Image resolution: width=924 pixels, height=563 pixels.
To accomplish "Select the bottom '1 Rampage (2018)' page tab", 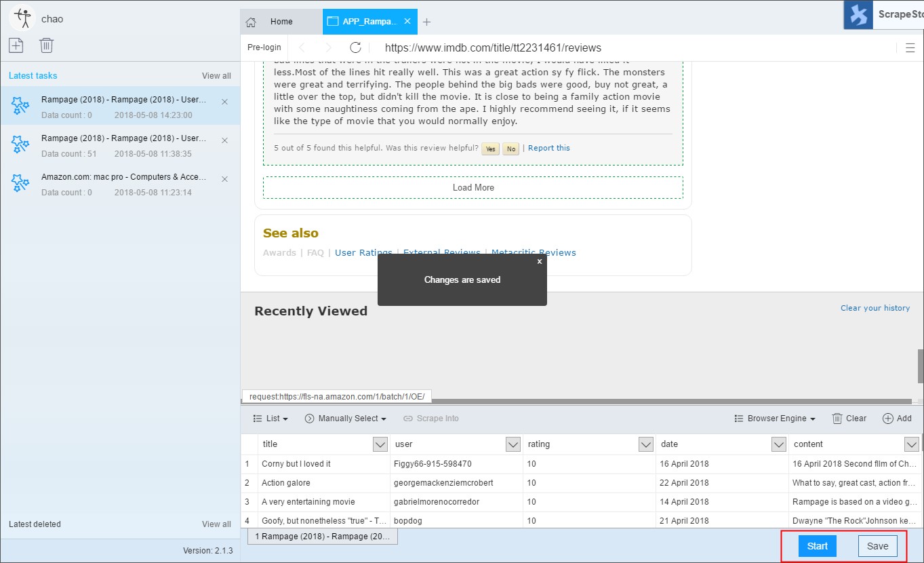I will click(x=322, y=537).
